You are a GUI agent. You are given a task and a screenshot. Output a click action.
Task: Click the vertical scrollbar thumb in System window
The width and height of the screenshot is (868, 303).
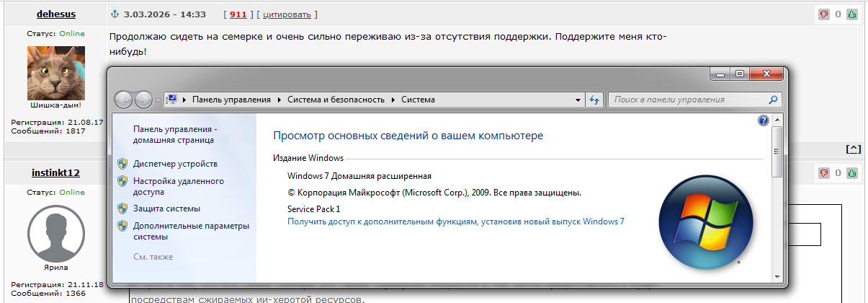point(777,151)
